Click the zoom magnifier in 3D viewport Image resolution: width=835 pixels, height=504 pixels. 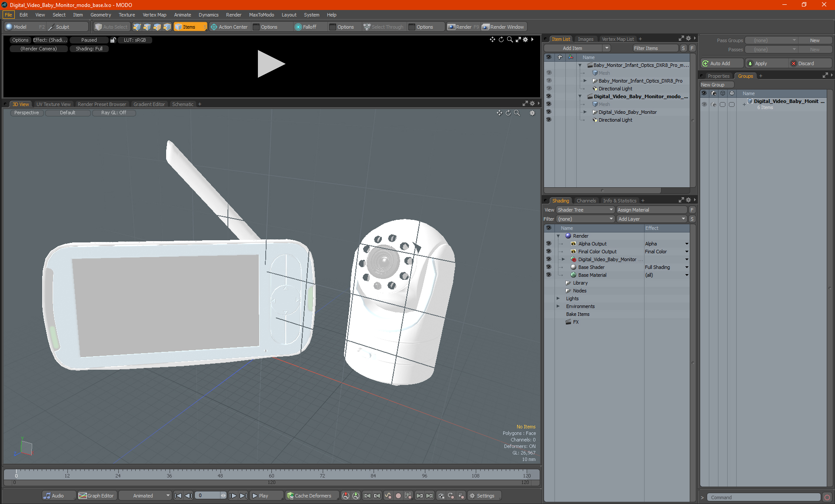[x=517, y=113]
